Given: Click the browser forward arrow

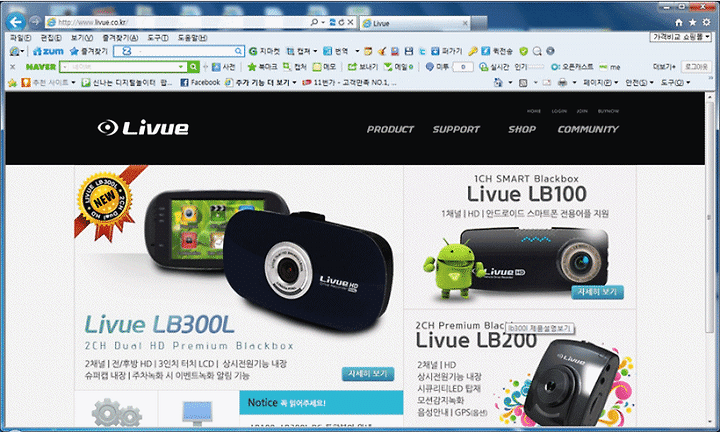Looking at the screenshot, I should [35, 22].
